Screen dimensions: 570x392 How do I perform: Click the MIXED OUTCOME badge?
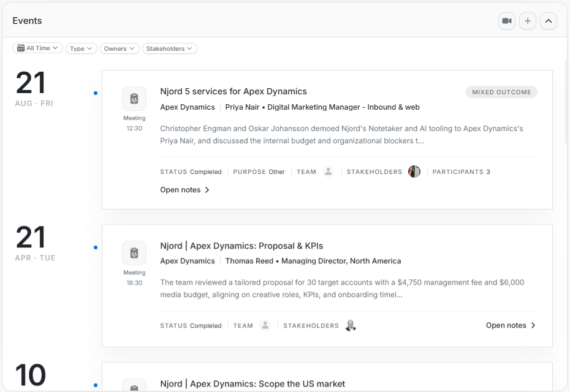pos(501,92)
